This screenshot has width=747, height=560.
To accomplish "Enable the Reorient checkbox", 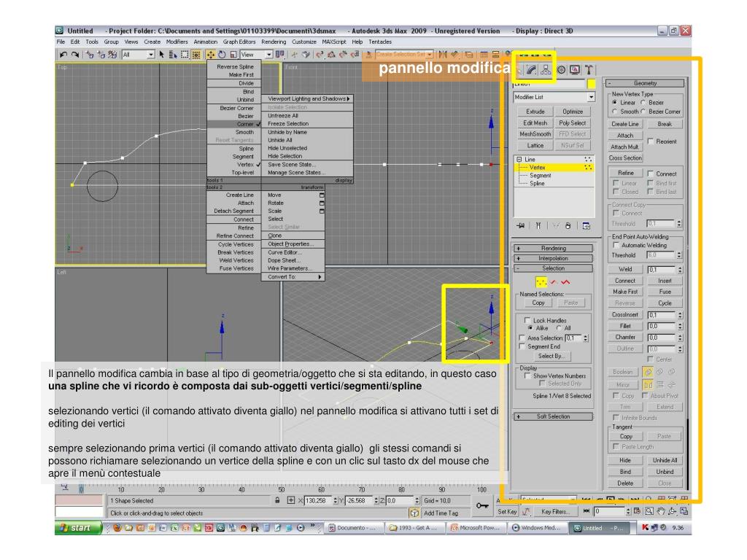I will pos(650,141).
